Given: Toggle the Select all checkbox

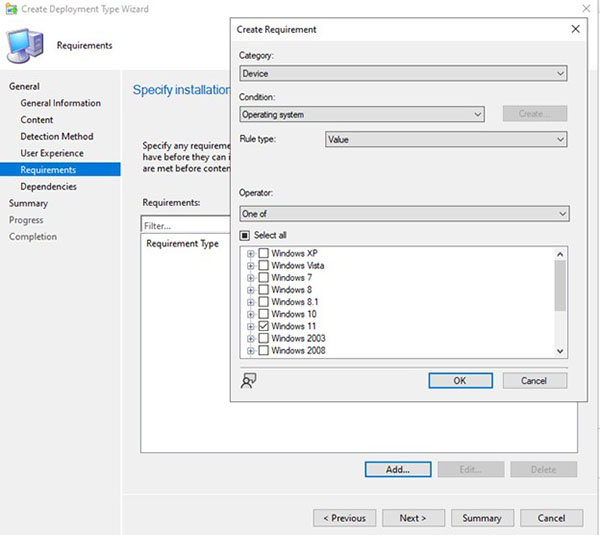Looking at the screenshot, I should click(246, 235).
